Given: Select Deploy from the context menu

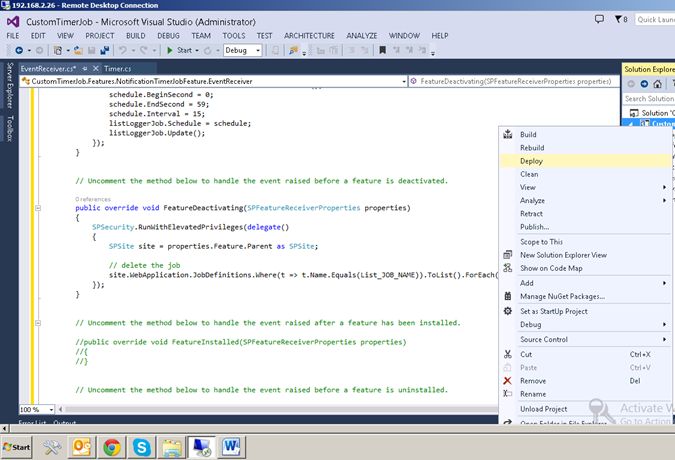Looking at the screenshot, I should [532, 160].
